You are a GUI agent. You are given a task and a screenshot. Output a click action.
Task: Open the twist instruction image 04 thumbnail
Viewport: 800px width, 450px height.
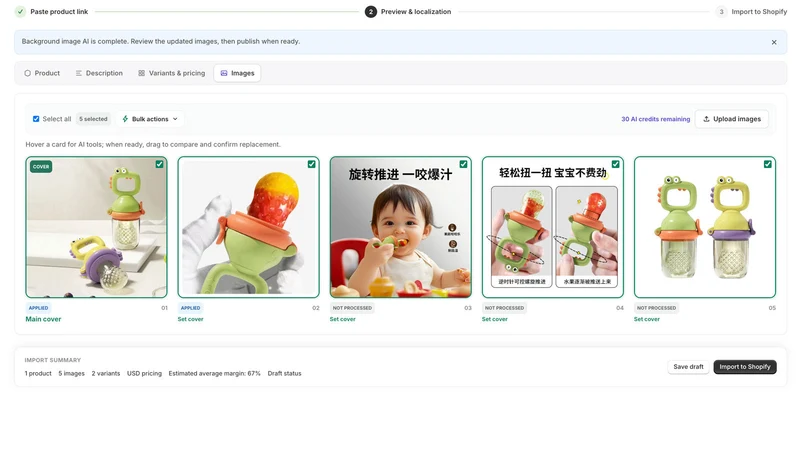(553, 227)
